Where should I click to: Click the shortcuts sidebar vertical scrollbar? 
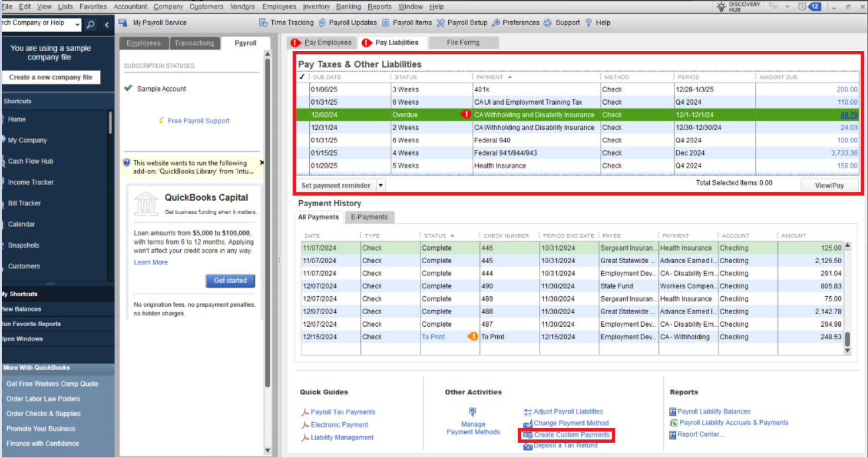click(x=110, y=123)
